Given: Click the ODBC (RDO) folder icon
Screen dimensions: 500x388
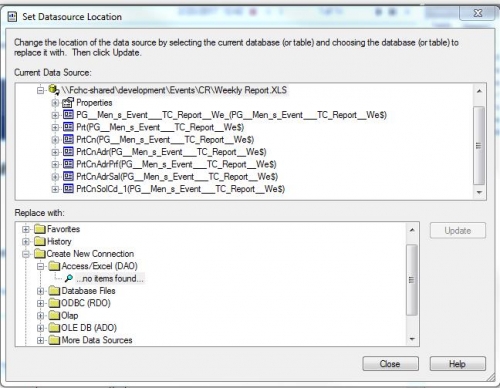Looking at the screenshot, I should [x=54, y=303].
